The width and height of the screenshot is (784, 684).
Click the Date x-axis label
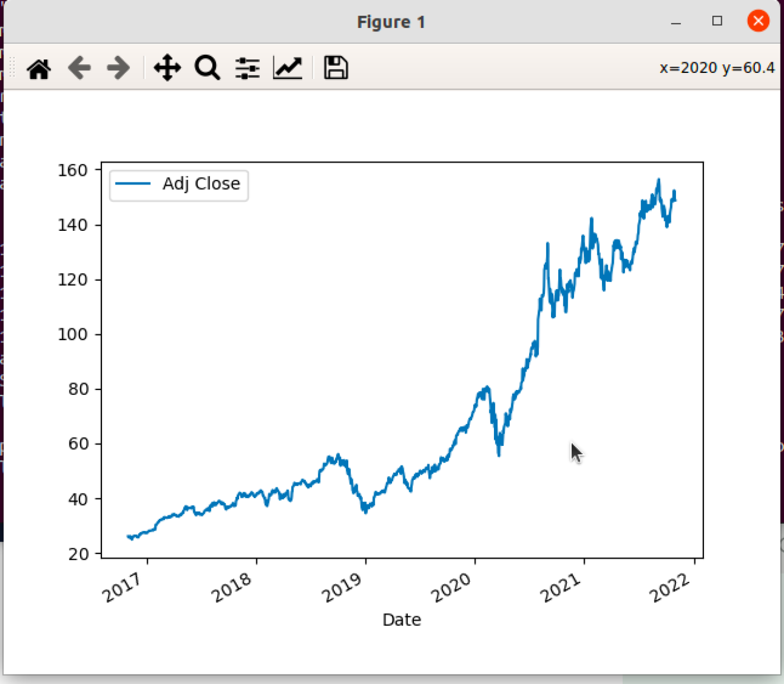pos(402,620)
